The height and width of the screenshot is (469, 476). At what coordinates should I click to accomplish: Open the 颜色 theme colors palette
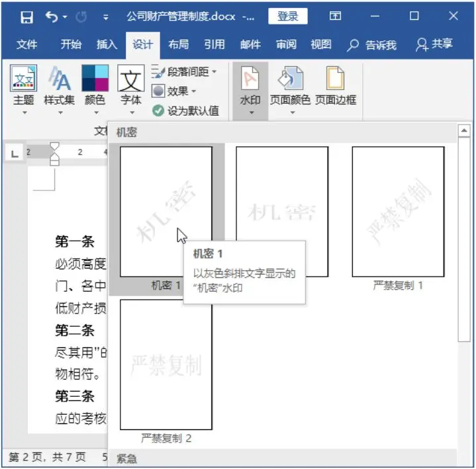[95, 89]
